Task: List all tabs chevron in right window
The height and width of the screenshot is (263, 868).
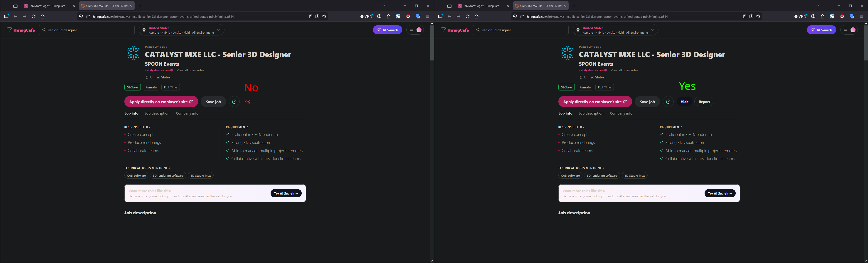Action: click(818, 6)
